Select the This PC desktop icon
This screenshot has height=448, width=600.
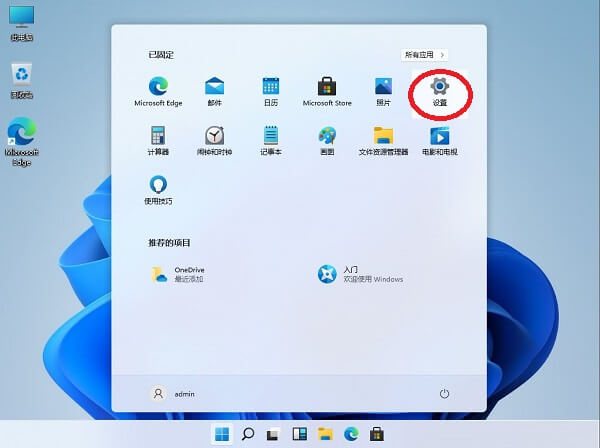[21, 24]
